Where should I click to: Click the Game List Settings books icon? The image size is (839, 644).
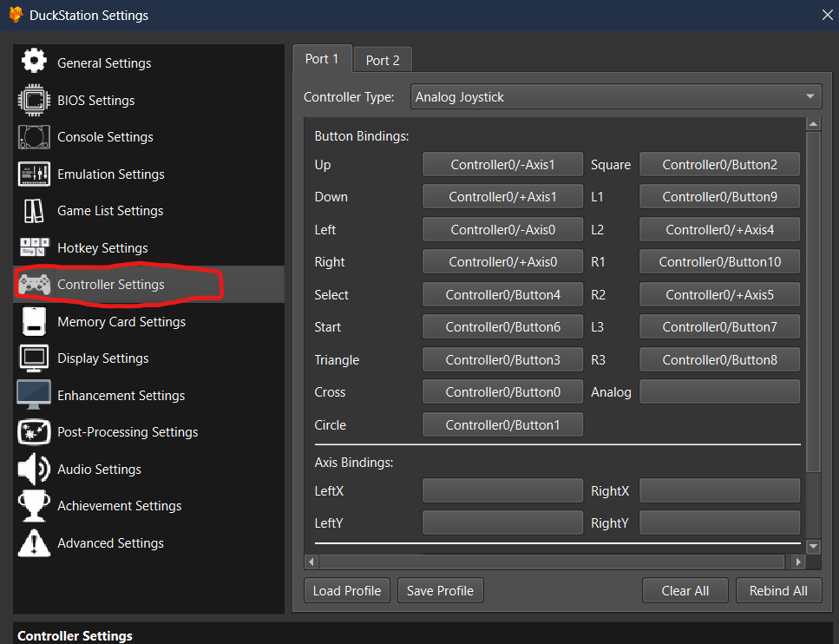(34, 211)
